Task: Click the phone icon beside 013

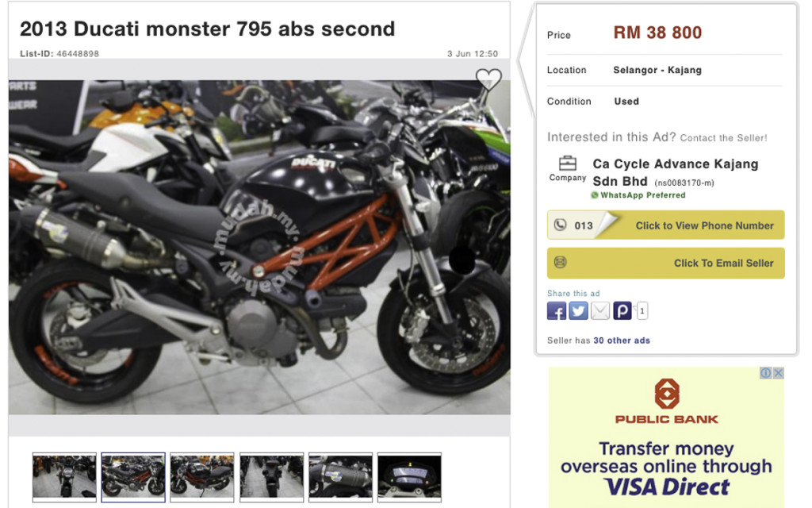Action: tap(561, 225)
